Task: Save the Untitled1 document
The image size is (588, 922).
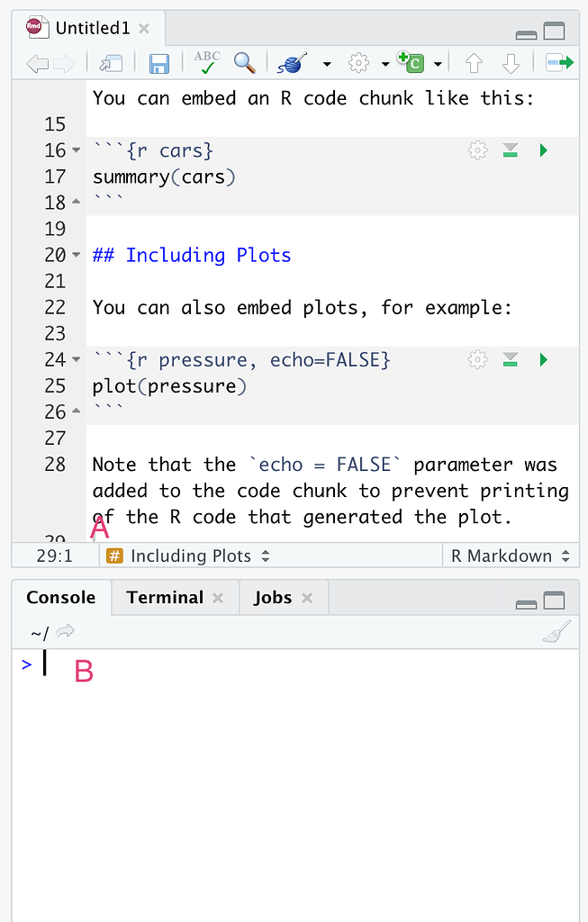Action: [158, 63]
